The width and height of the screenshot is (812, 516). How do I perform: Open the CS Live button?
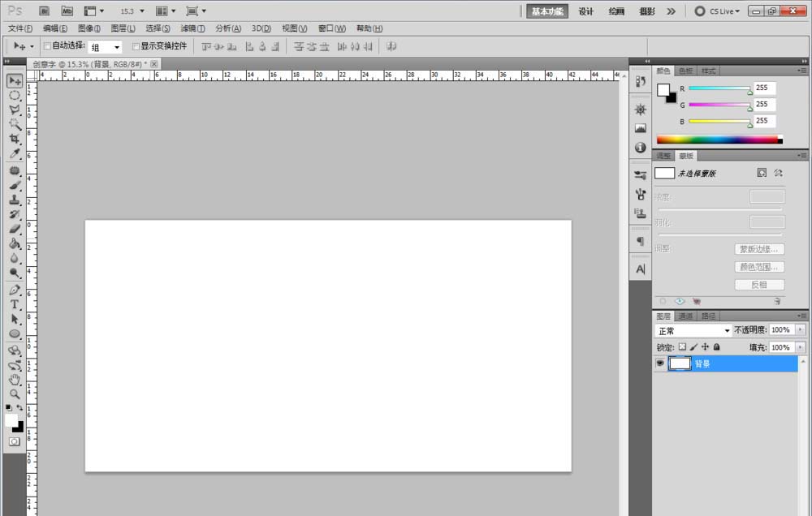click(x=717, y=11)
